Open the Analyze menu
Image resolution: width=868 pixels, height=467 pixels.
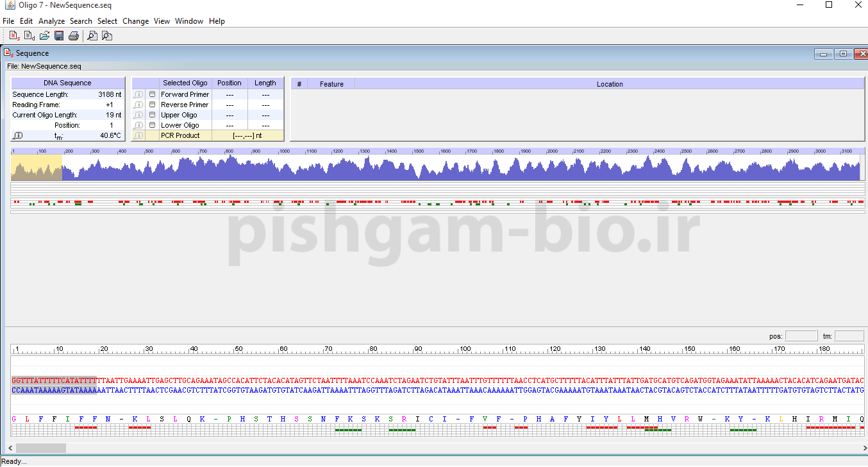51,21
